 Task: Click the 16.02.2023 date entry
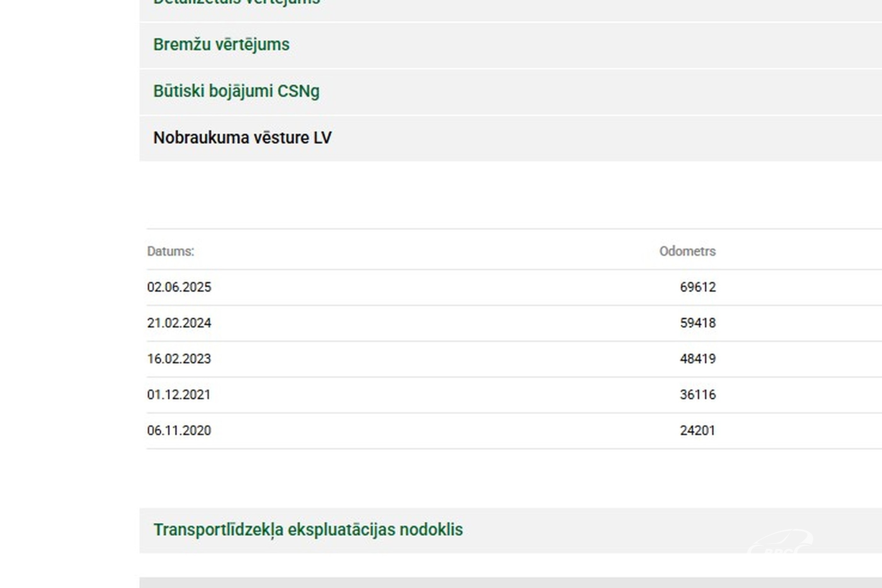click(x=179, y=359)
